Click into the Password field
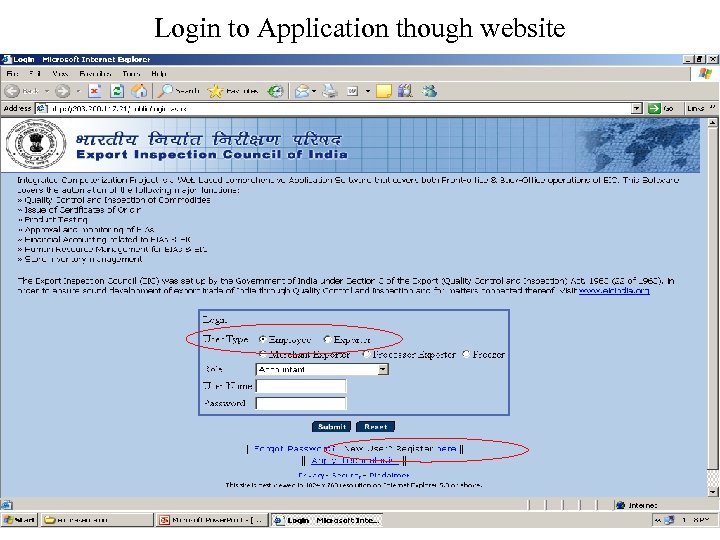The image size is (720, 540). (301, 404)
